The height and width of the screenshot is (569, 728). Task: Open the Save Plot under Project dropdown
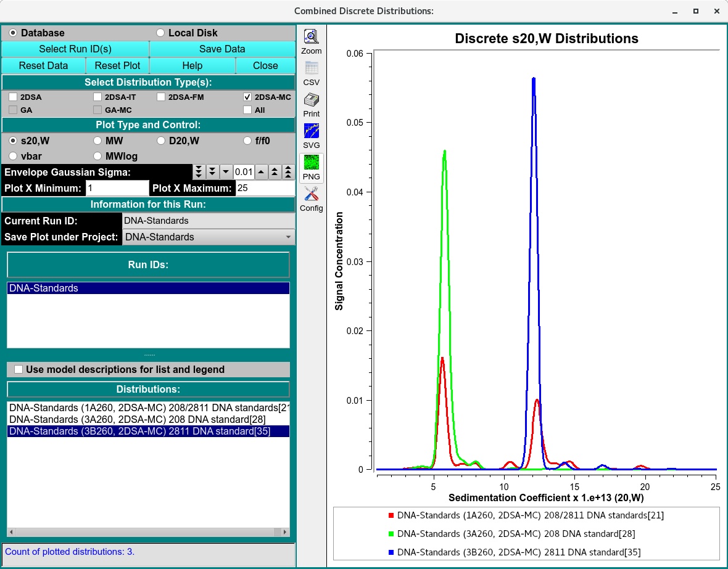point(209,237)
